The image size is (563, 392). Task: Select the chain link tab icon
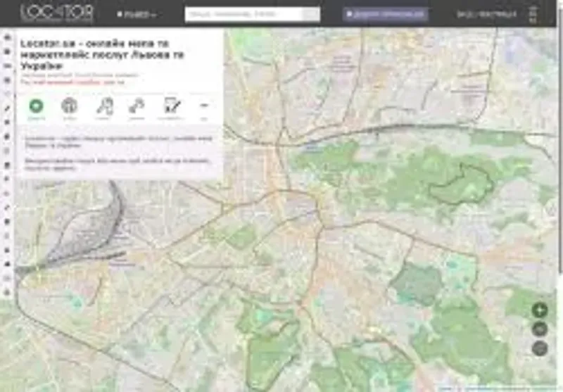point(137,106)
